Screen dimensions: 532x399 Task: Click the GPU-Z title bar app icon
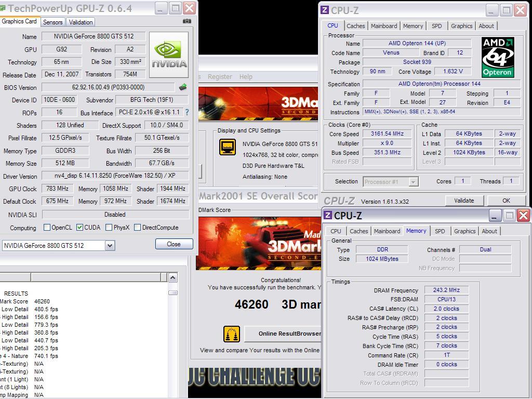[x=3, y=8]
